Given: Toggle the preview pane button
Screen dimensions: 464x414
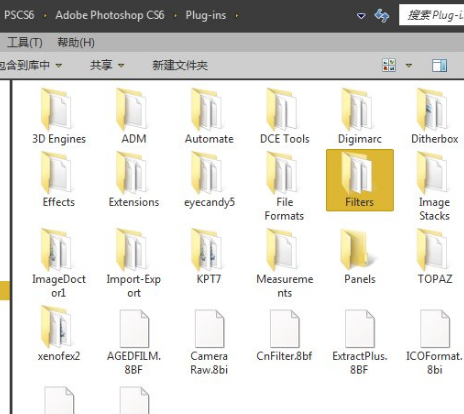Looking at the screenshot, I should pyautogui.click(x=439, y=65).
